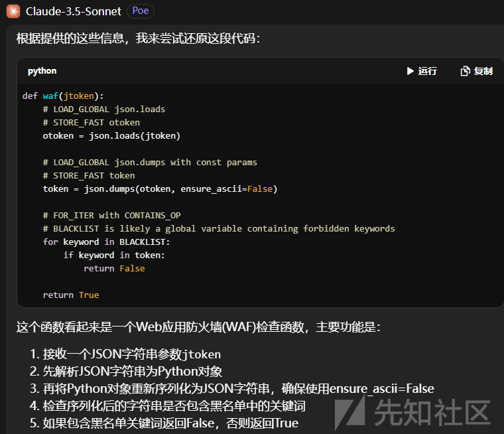504x434 pixels.
Task: Click the 运行 button label
Action: [428, 71]
